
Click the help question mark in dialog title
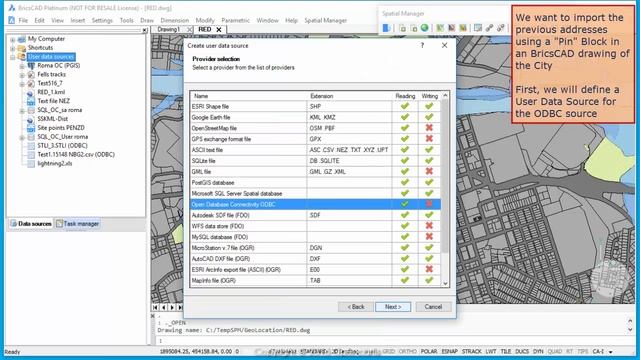coord(422,45)
